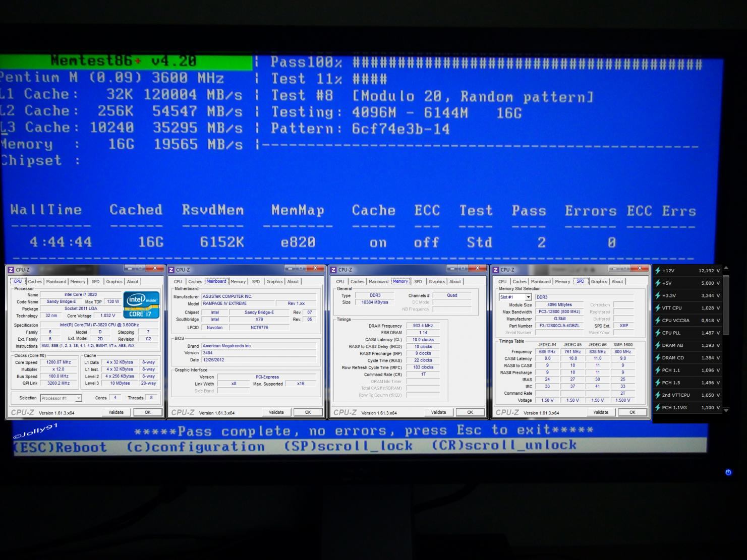
Task: Select the Graphics tab in the first CPU-Z window
Action: pos(114,282)
